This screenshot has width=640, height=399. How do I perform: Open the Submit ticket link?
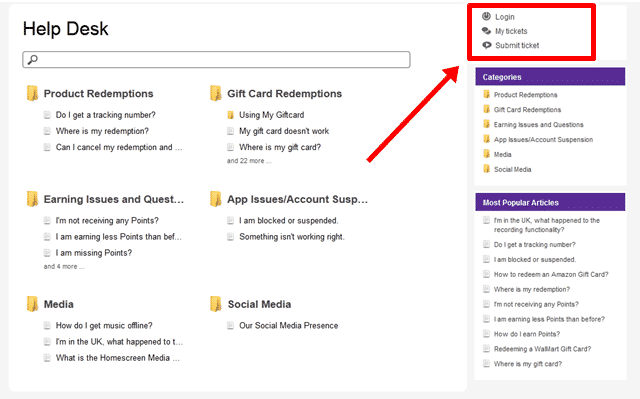[x=517, y=45]
